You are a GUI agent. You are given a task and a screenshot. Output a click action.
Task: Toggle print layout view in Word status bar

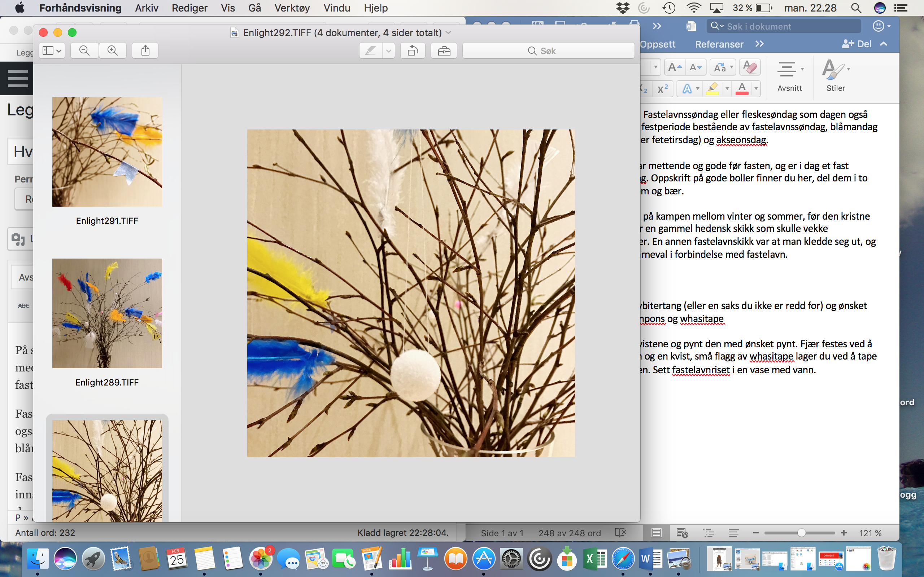656,533
